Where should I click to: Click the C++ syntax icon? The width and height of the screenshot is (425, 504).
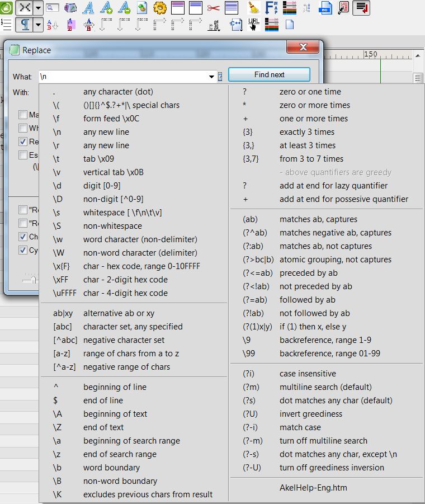(236, 25)
